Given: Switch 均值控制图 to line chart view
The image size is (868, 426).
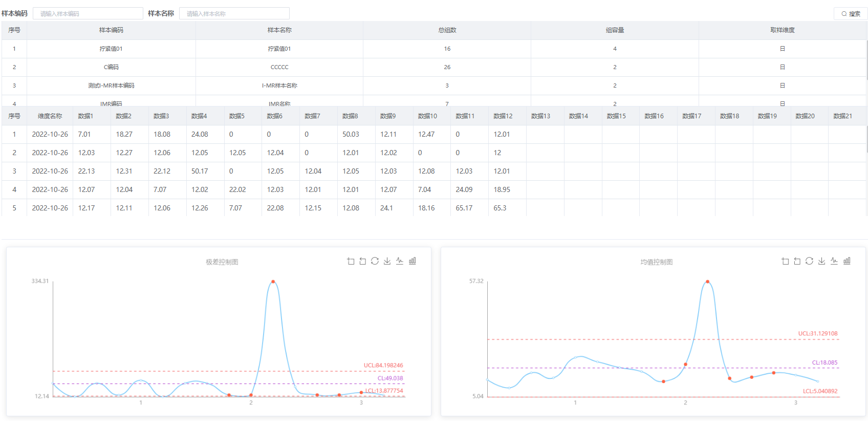Looking at the screenshot, I should pos(834,261).
